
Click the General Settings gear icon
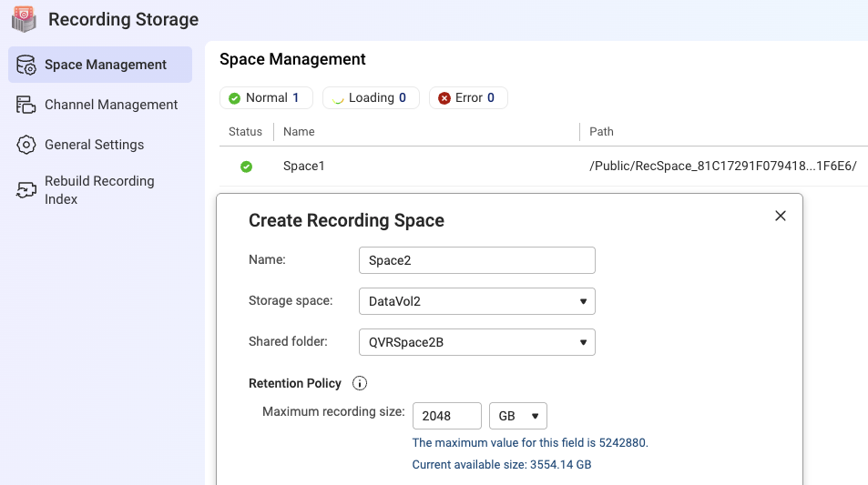pos(26,145)
